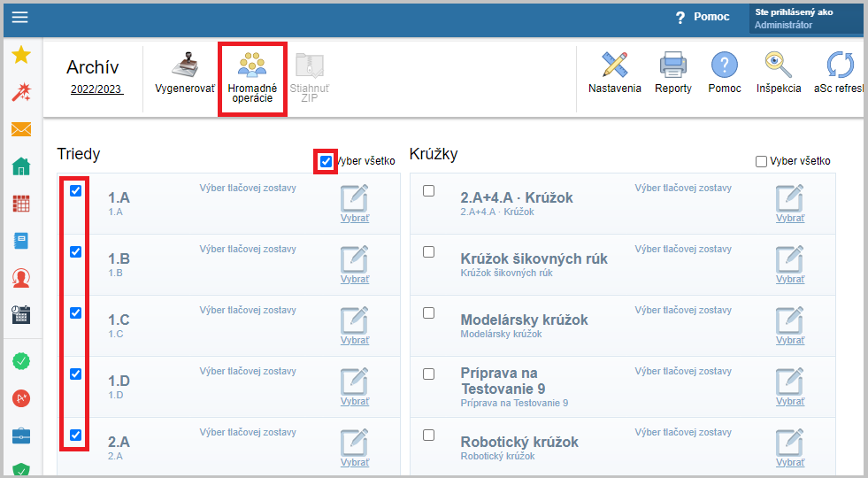Image resolution: width=868 pixels, height=478 pixels.
Task: Click Krúžok šikovných rúk title
Action: tap(534, 258)
